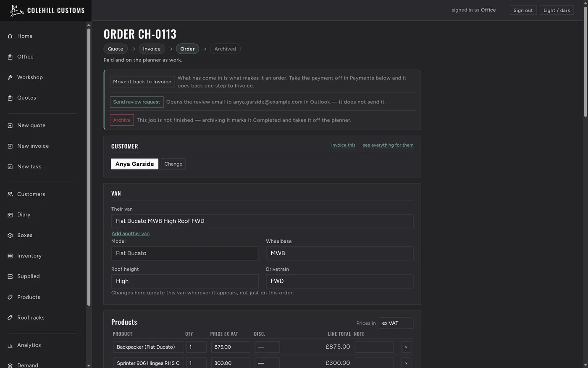Click the Colehill Customs rabbit logo
The width and height of the screenshot is (588, 368).
click(x=17, y=11)
